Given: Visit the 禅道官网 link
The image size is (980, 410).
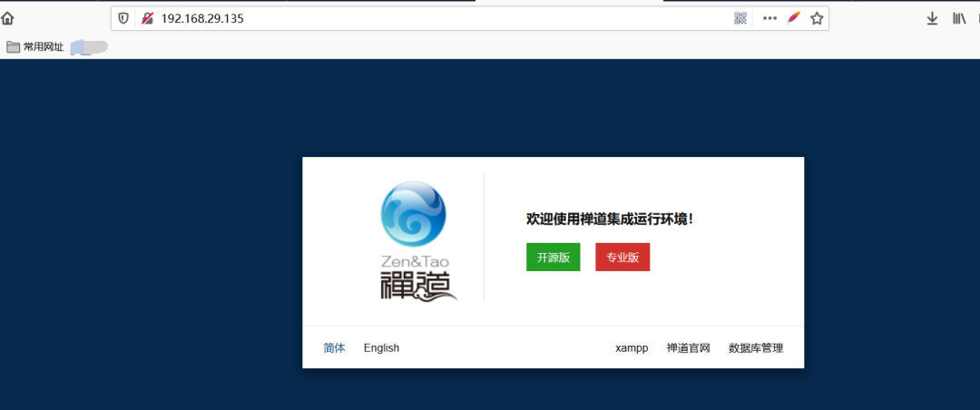Looking at the screenshot, I should coord(688,348).
